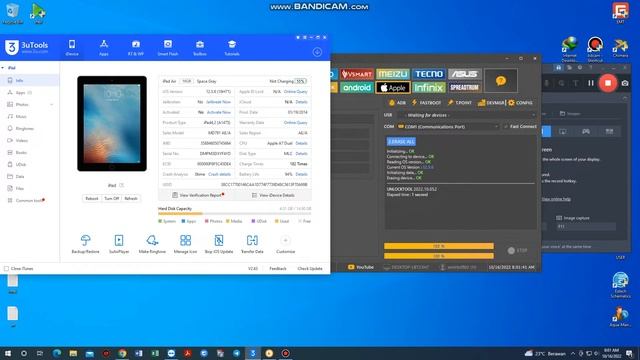Open the Tutorials tab in 3uTools

click(x=232, y=48)
